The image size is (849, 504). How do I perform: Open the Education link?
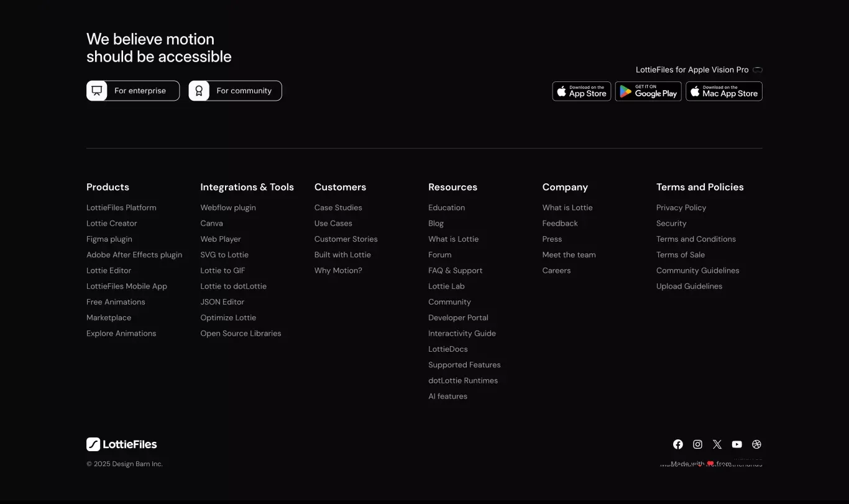click(x=446, y=208)
